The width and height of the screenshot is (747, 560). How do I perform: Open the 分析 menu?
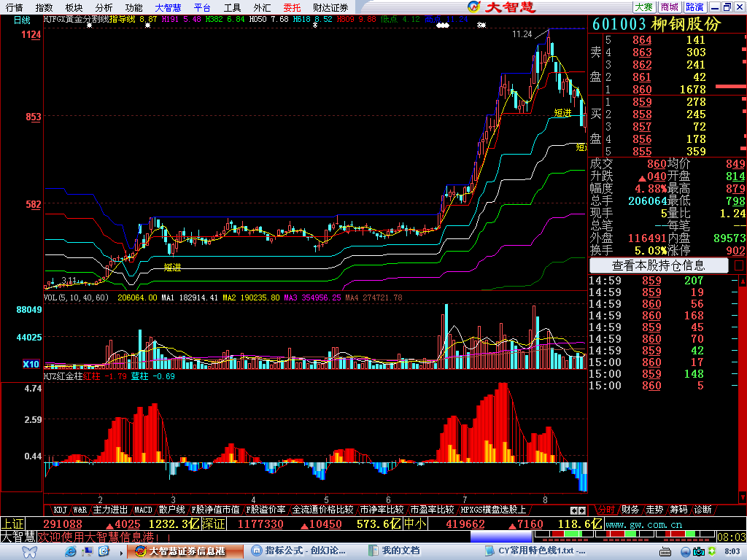(x=104, y=7)
